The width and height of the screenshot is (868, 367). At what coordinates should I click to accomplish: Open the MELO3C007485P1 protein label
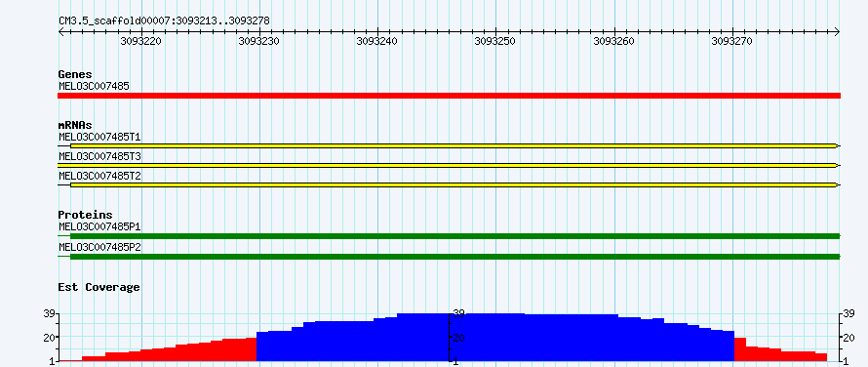(99, 226)
